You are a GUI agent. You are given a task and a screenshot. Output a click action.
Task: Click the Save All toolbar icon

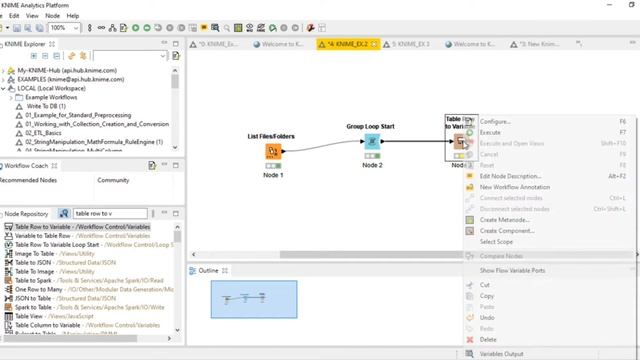coord(40,28)
